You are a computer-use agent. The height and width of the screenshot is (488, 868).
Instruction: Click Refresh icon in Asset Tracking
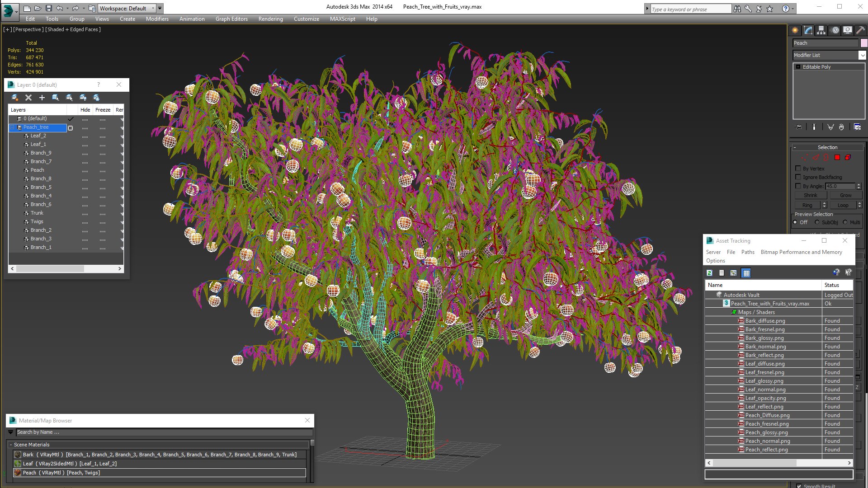(710, 273)
